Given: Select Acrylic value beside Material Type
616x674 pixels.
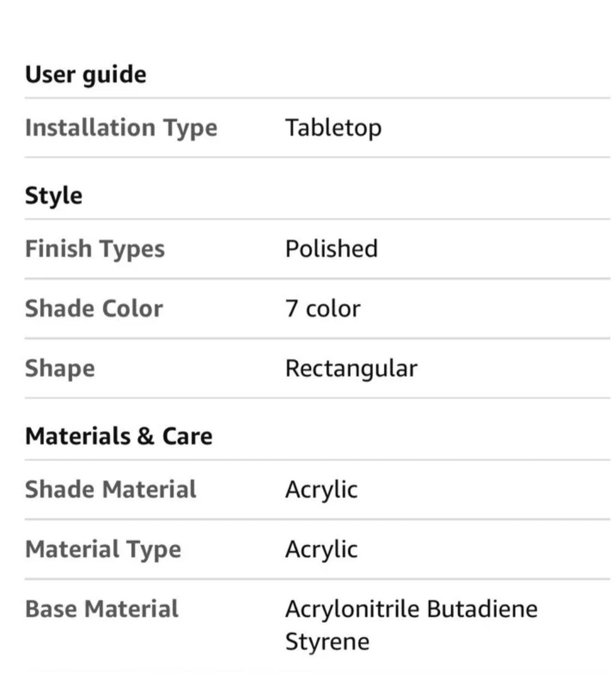Looking at the screenshot, I should click(321, 550).
